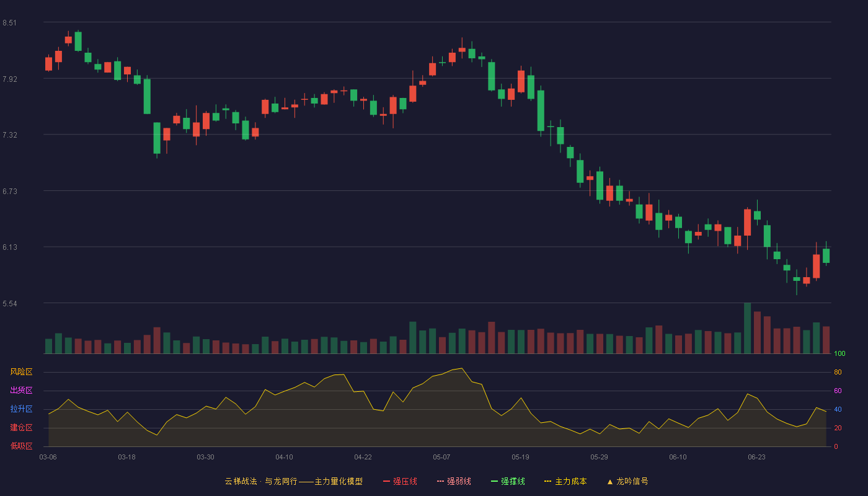Click the tallest green volume bar

pyautogui.click(x=747, y=328)
